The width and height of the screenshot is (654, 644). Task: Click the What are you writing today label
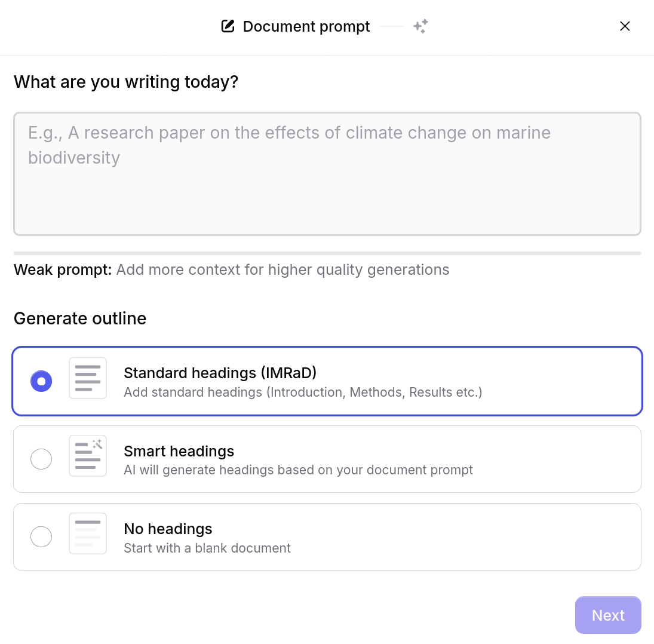[x=126, y=82]
